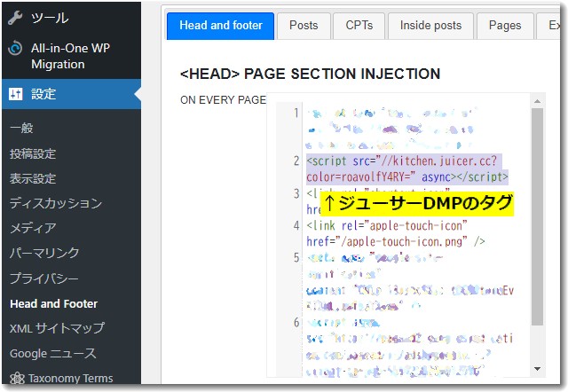Go to 表示設定 settings
The image size is (568, 392).
click(x=33, y=178)
